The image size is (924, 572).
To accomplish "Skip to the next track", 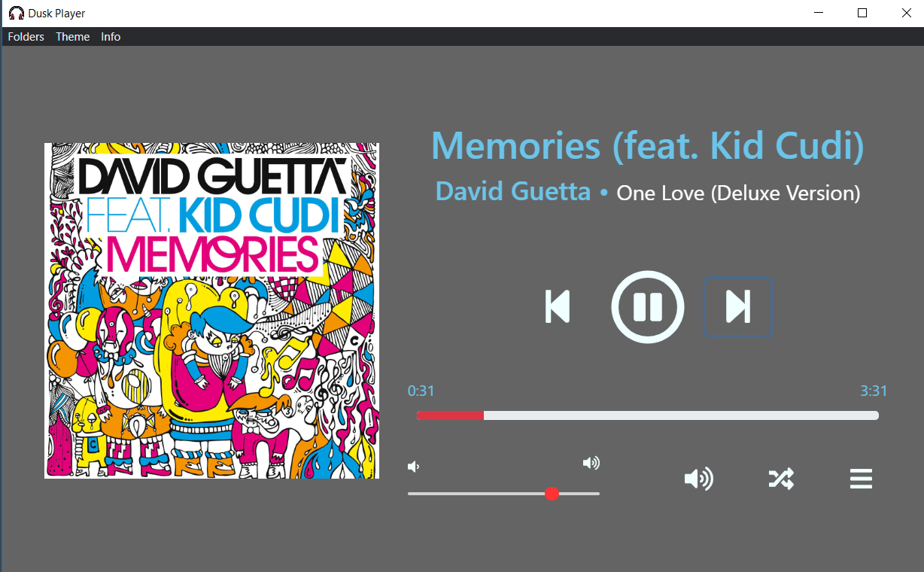I will tap(738, 307).
